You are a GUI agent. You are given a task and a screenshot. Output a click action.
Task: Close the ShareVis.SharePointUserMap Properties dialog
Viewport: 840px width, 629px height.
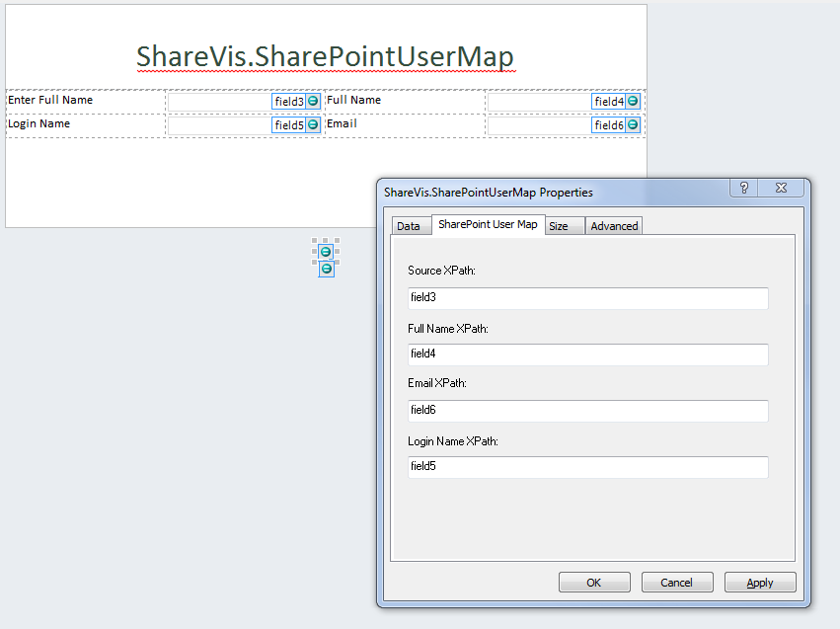point(781,188)
